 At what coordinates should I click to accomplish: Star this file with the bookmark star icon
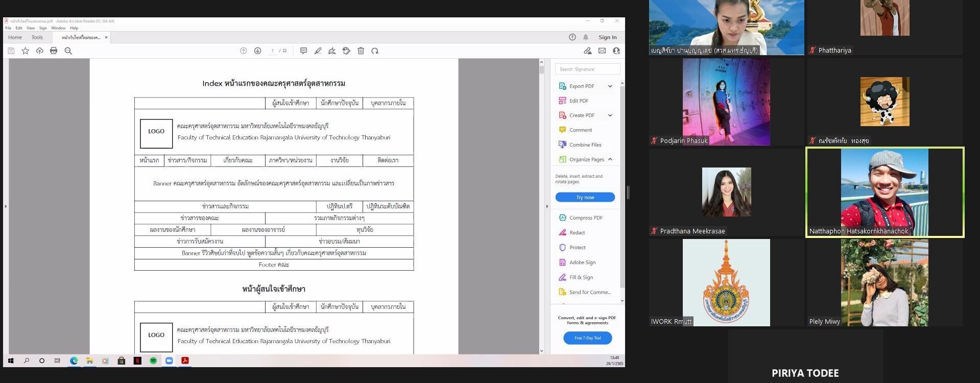[25, 51]
